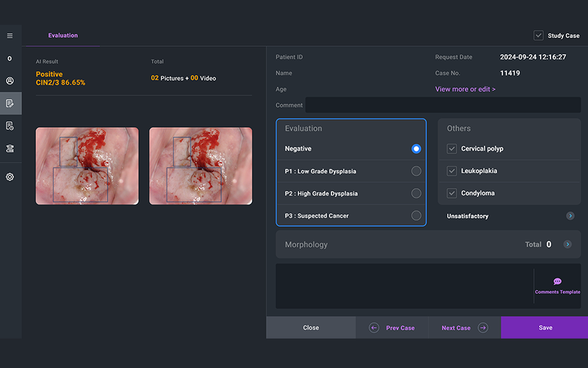Toggle the Study Case checkbox
The image size is (588, 368).
click(x=539, y=35)
